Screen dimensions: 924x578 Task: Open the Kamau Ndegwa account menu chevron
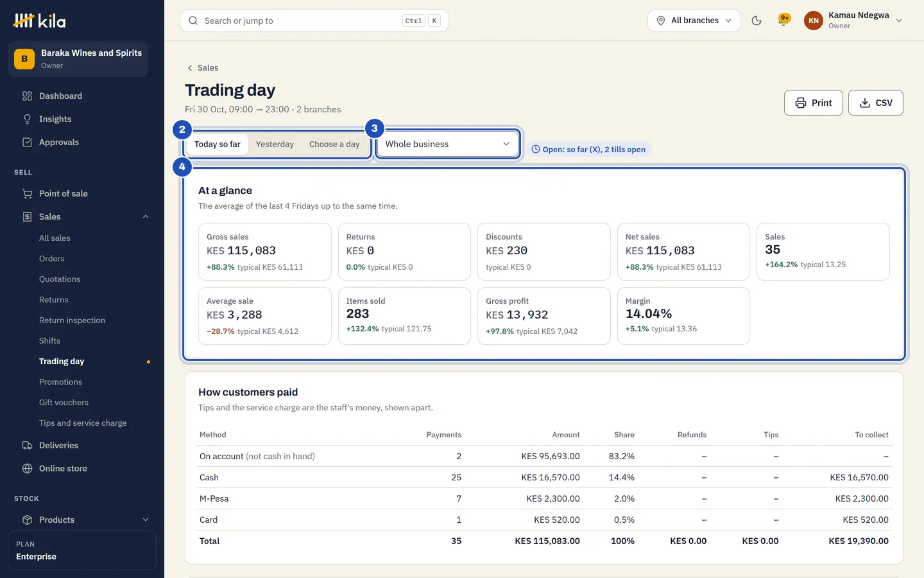pos(899,21)
